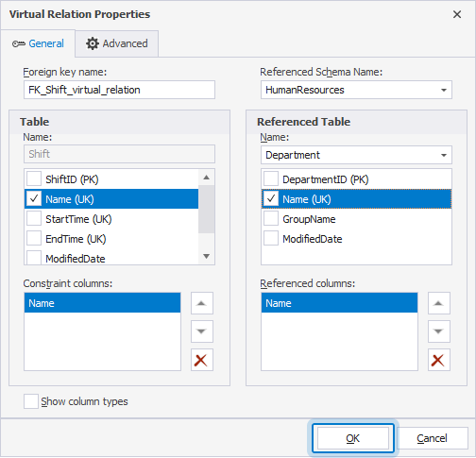The height and width of the screenshot is (458, 476).
Task: Uncheck Name (UK) in Department table
Action: [271, 199]
